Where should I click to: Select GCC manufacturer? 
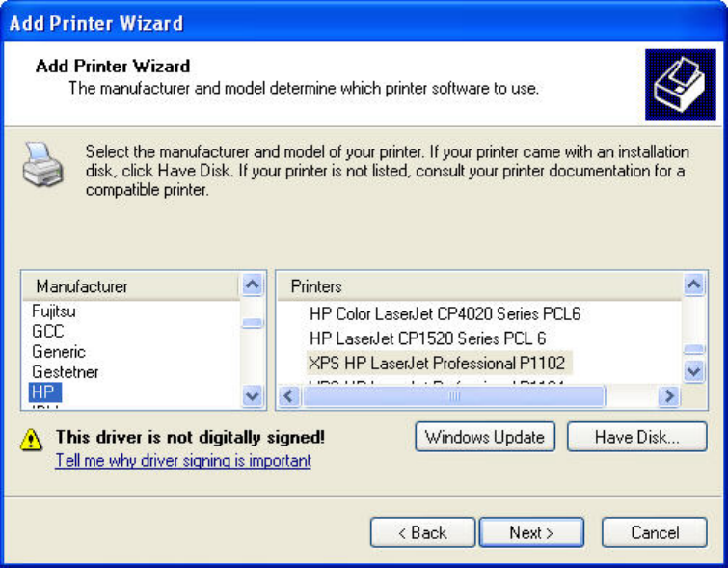(x=48, y=332)
